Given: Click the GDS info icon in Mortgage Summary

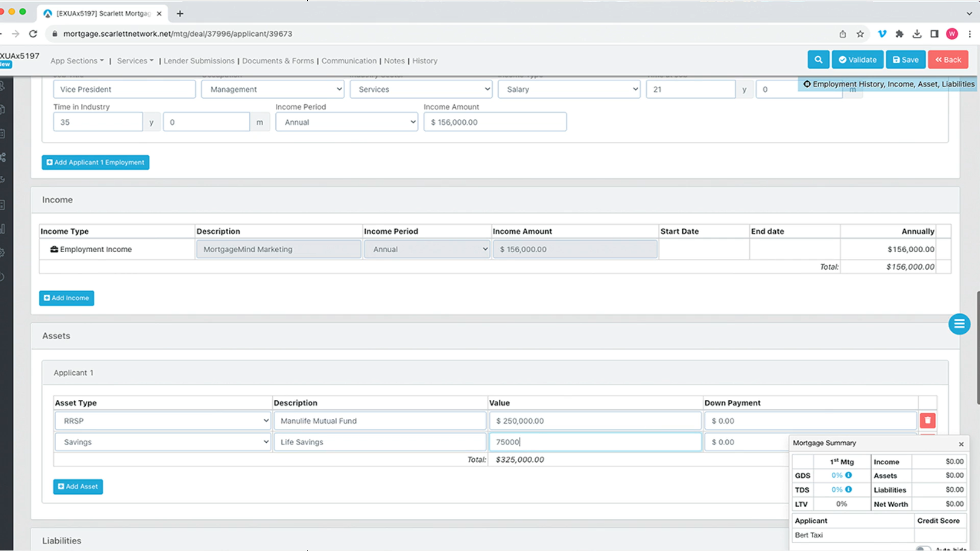Looking at the screenshot, I should click(x=849, y=475).
